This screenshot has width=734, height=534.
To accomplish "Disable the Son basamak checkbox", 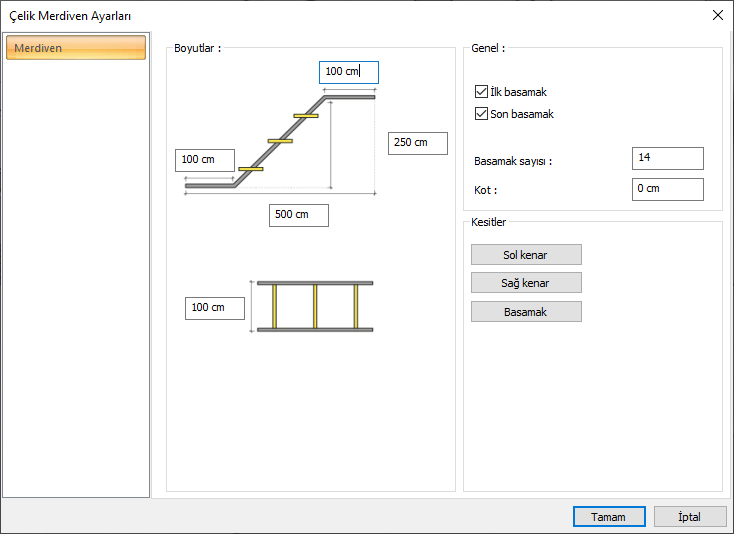I will (482, 114).
